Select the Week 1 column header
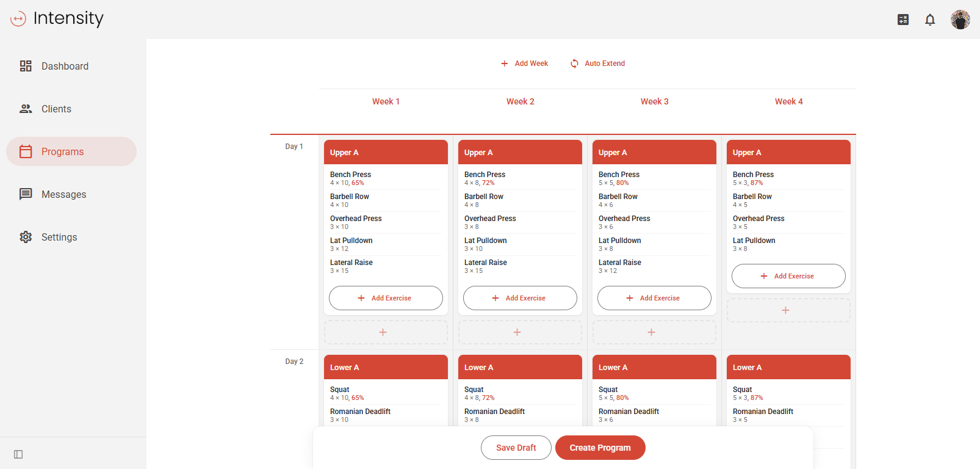The image size is (980, 469). pyautogui.click(x=386, y=101)
